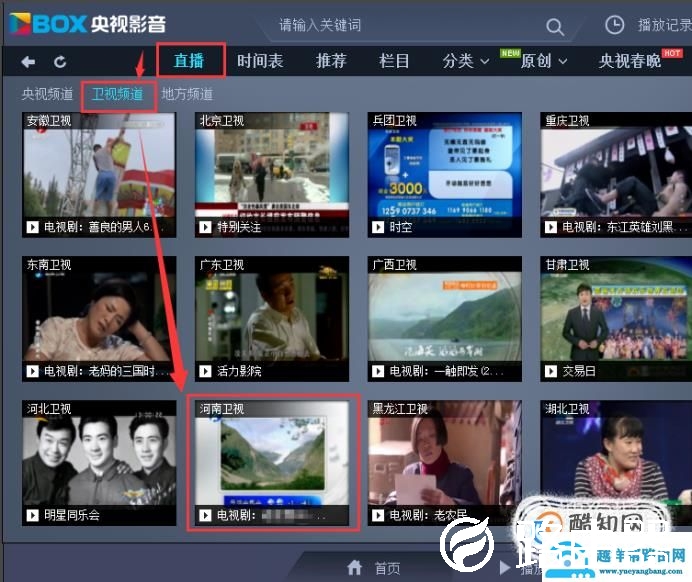Open the 广西卫视 channel thumbnail

[x=445, y=319]
